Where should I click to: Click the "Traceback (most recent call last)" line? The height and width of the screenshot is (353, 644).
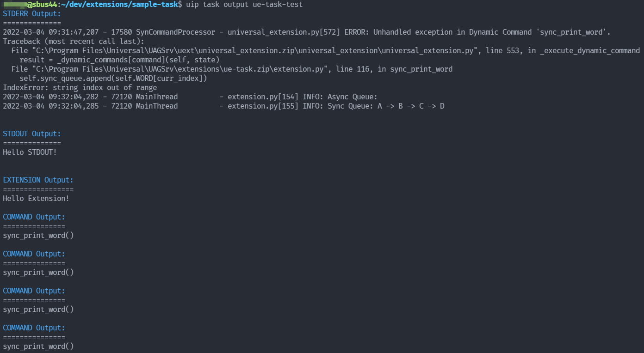[74, 41]
